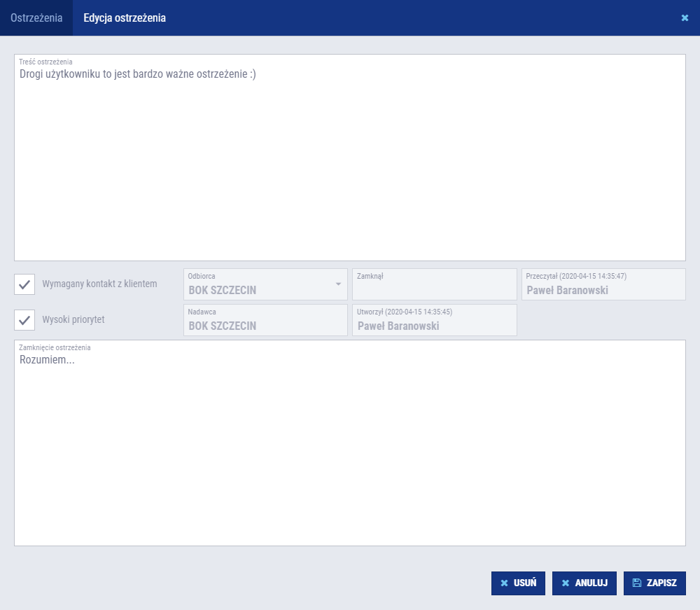Save changes with the ZAPISZ button
The height and width of the screenshot is (610, 700).
654,583
